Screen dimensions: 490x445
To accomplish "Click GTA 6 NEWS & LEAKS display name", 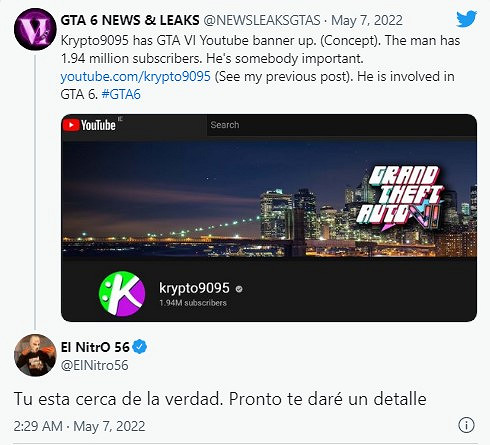I will [130, 20].
